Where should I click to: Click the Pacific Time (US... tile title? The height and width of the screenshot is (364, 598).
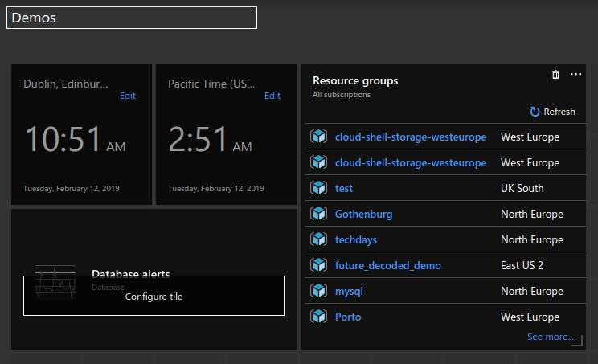(x=211, y=84)
